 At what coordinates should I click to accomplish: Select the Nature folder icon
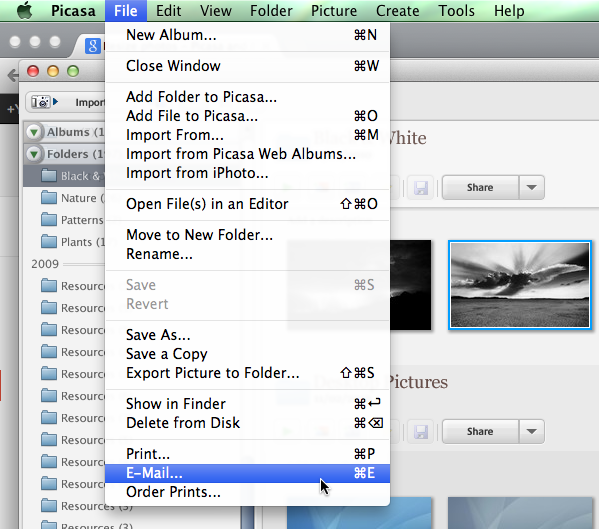[x=49, y=198]
